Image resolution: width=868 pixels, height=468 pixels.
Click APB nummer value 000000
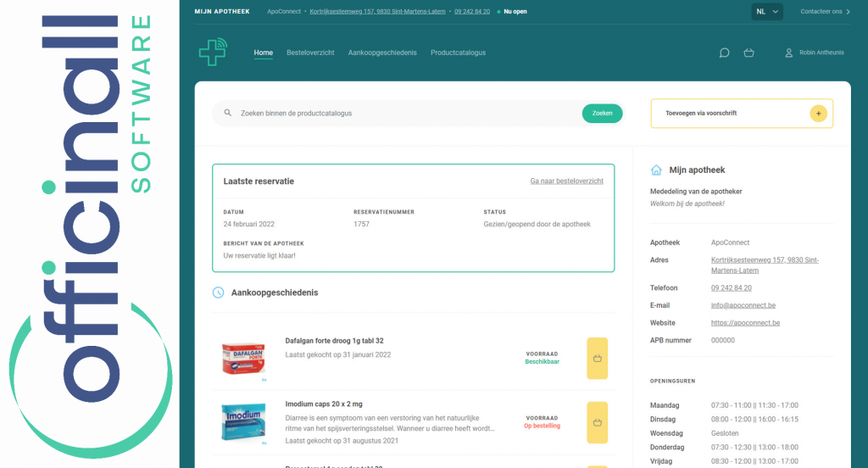pyautogui.click(x=723, y=341)
